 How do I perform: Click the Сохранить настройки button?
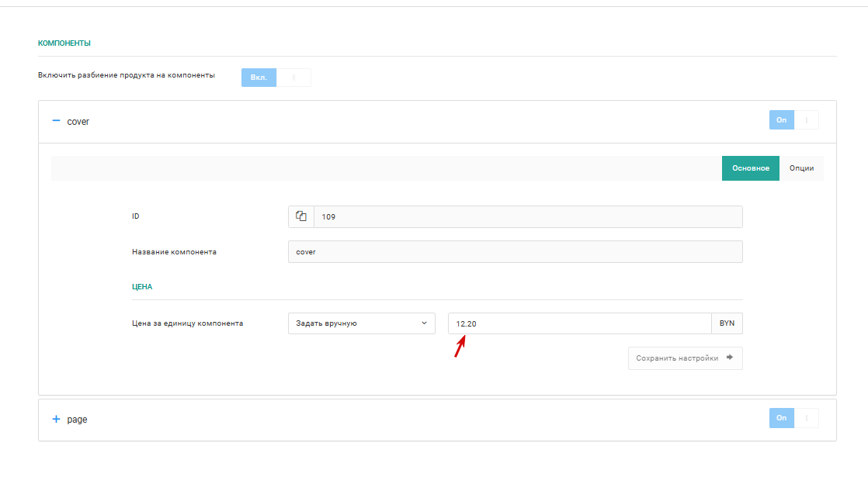(686, 358)
